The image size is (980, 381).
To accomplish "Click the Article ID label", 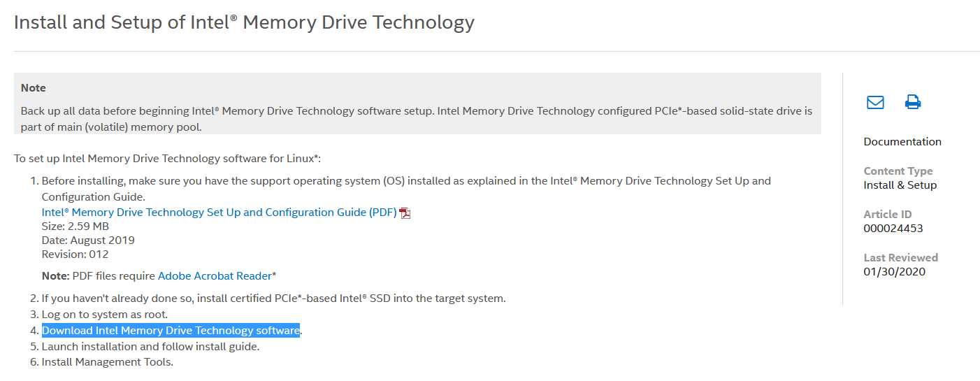I will 888,214.
